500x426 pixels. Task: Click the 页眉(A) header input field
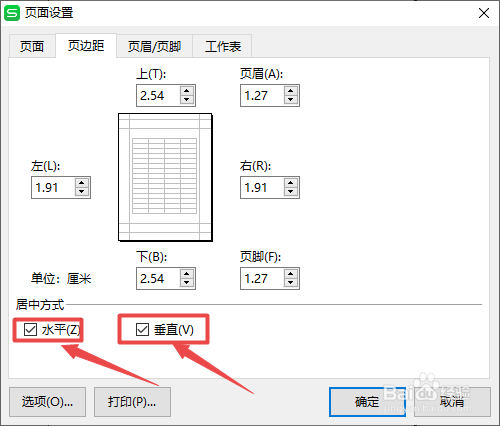pos(262,96)
